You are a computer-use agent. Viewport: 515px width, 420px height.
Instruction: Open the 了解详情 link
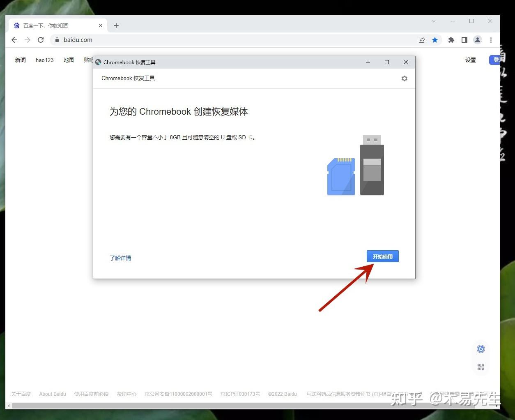120,258
